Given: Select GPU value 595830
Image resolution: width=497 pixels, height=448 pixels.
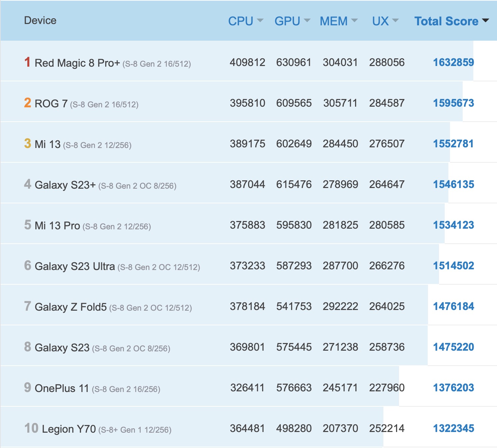Looking at the screenshot, I should 294,225.
